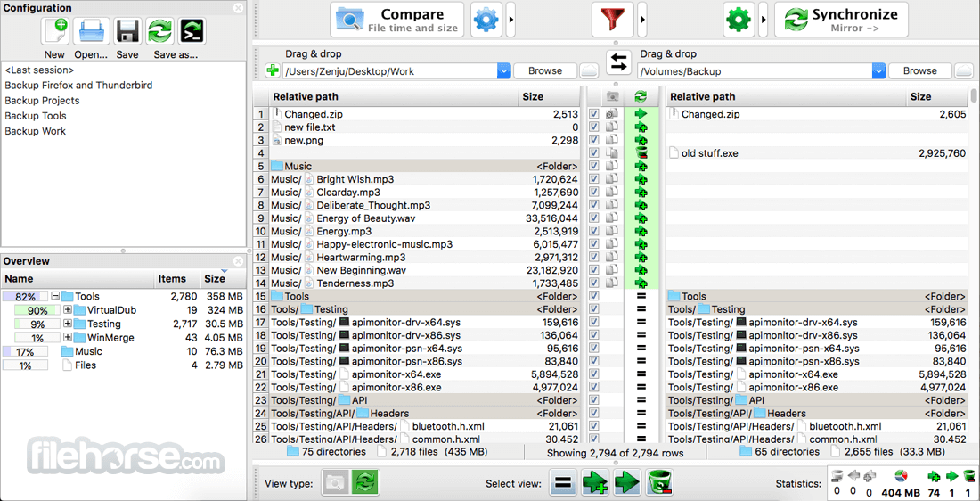Click create action icon for Music folder row
This screenshot has height=501, width=980.
coord(641,166)
